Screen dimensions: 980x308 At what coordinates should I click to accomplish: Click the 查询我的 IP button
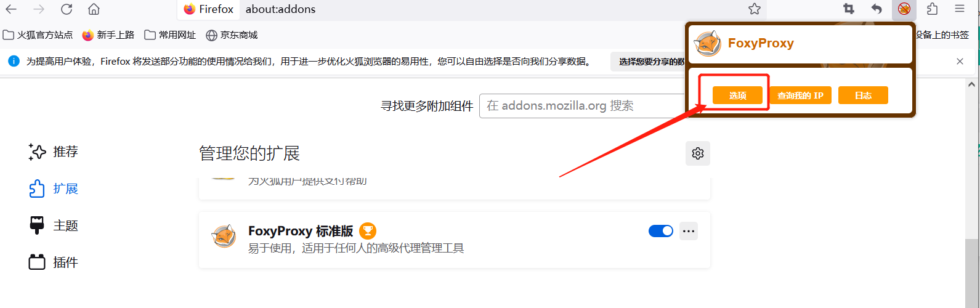[x=800, y=95]
